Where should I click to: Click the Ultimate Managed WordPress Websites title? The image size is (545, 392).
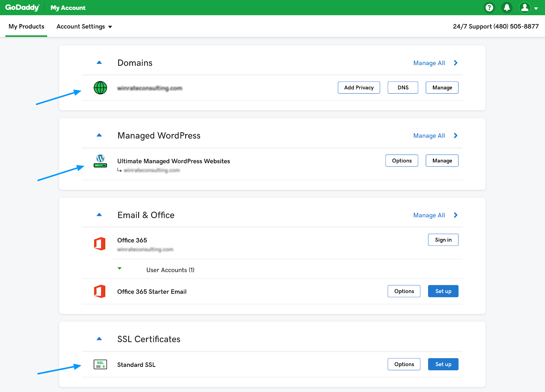pyautogui.click(x=174, y=161)
